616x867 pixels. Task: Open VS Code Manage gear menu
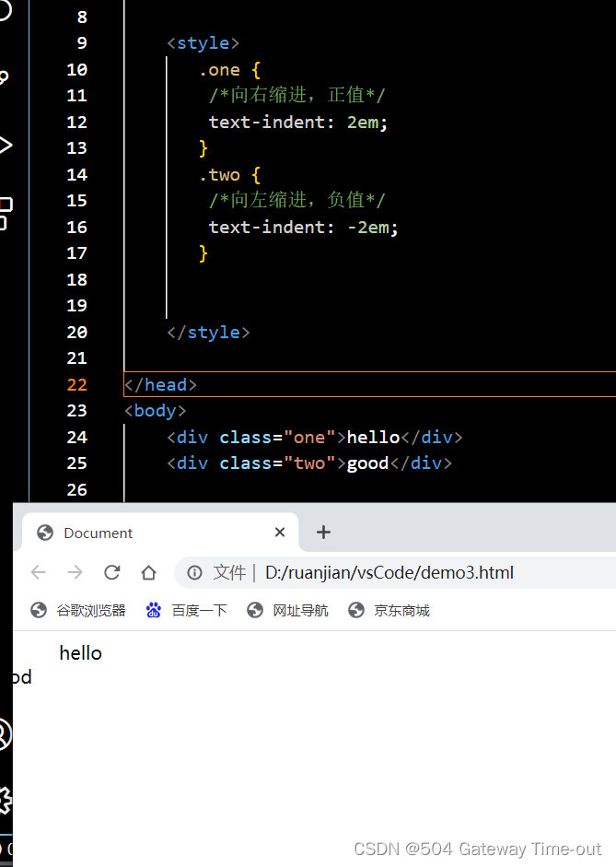pos(5,800)
